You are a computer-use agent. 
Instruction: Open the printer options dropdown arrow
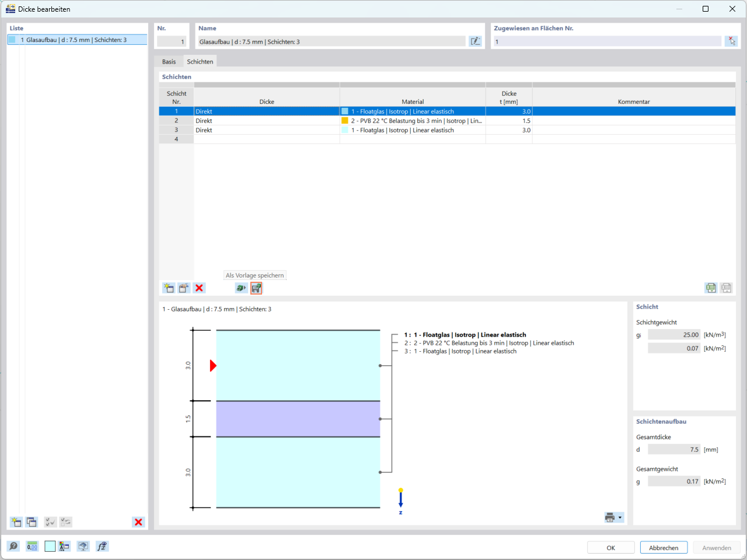pos(620,517)
